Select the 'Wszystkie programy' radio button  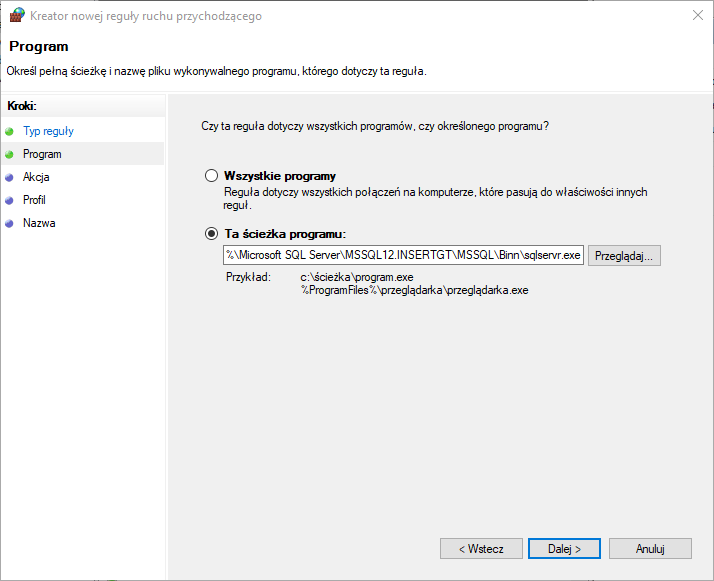(211, 176)
